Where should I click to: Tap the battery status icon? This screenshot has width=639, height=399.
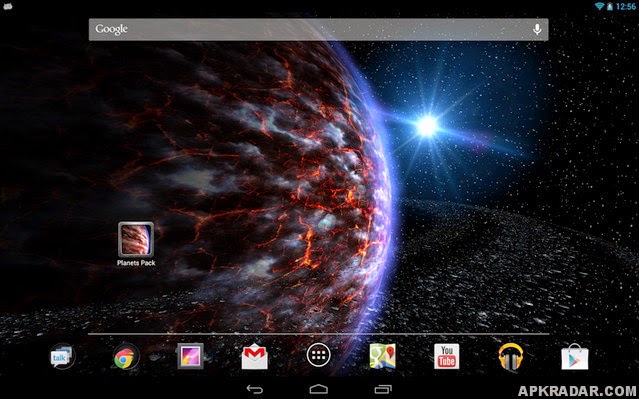click(x=610, y=6)
